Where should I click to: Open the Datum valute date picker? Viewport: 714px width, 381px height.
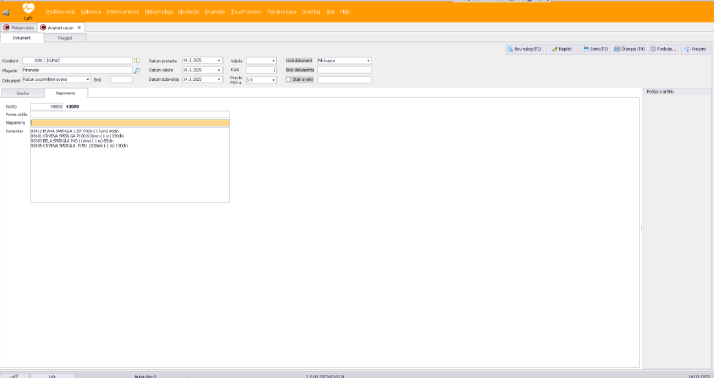[219, 70]
